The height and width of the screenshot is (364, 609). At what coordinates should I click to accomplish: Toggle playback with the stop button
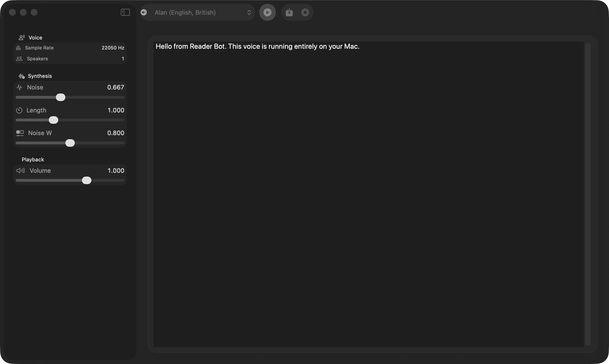305,12
